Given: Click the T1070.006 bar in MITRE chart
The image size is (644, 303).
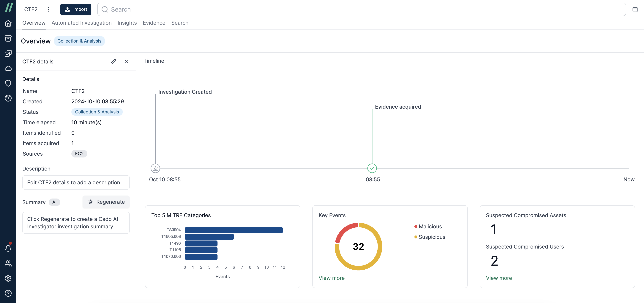Looking at the screenshot, I should tap(201, 257).
